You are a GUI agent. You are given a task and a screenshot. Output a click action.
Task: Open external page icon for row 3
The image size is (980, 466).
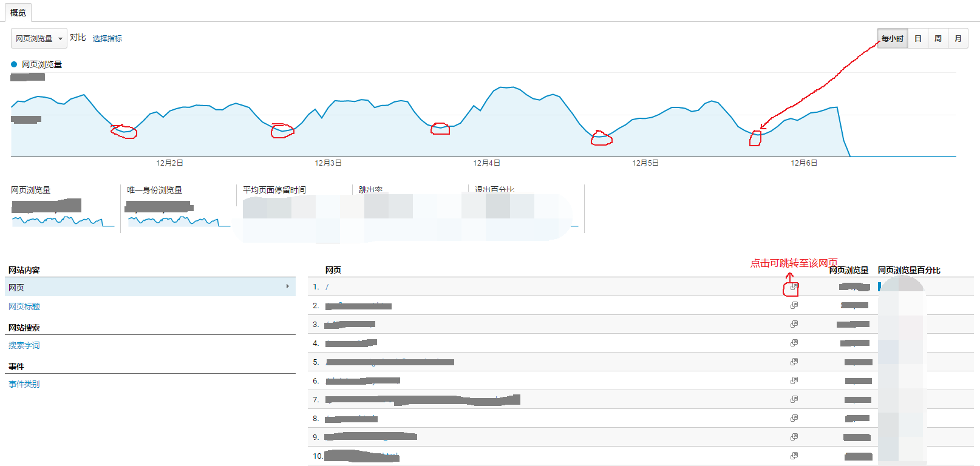coord(794,325)
